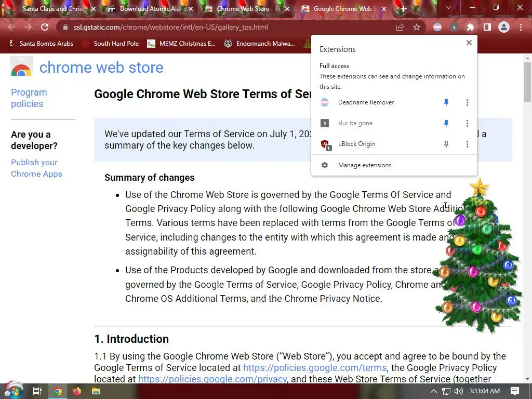Open Endermanch Malware bookmark

point(260,44)
